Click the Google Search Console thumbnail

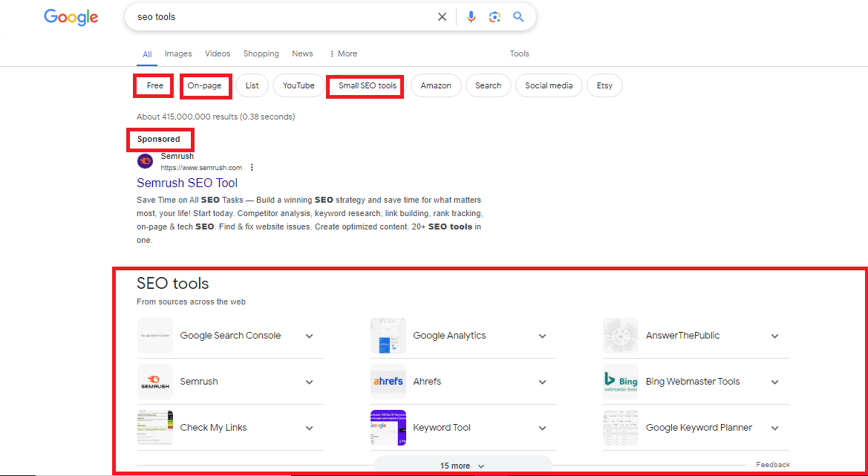[155, 336]
